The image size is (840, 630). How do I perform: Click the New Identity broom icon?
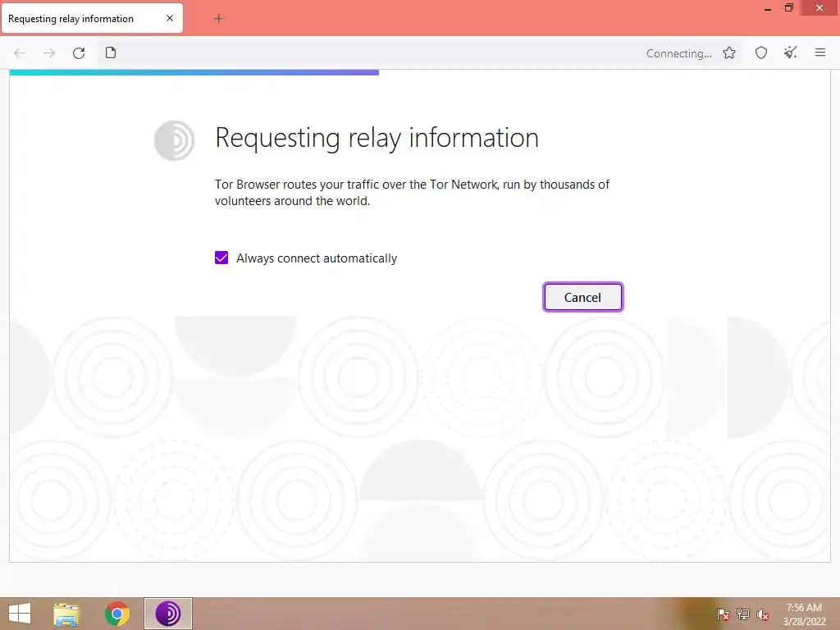click(791, 52)
